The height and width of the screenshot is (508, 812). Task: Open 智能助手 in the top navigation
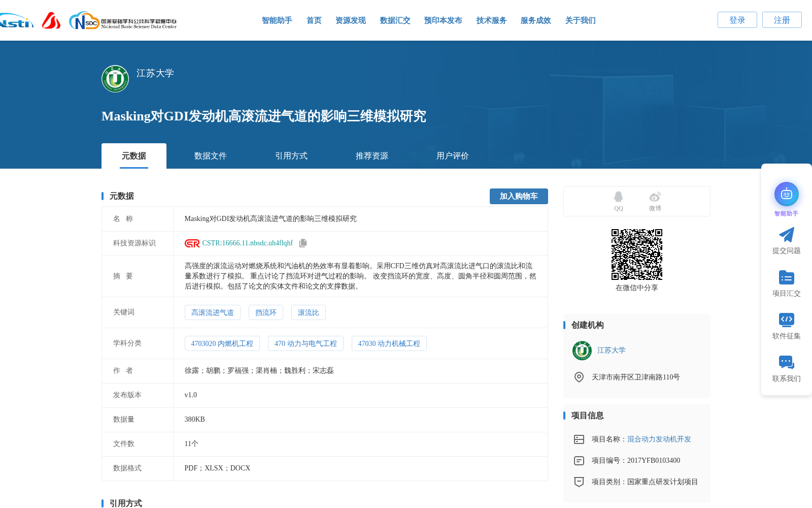point(277,20)
